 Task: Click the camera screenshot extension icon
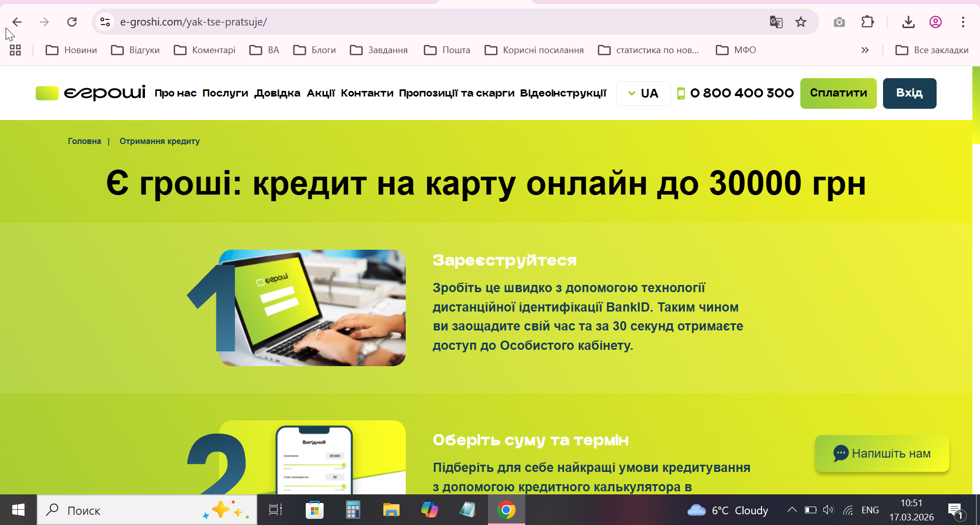(x=839, y=22)
